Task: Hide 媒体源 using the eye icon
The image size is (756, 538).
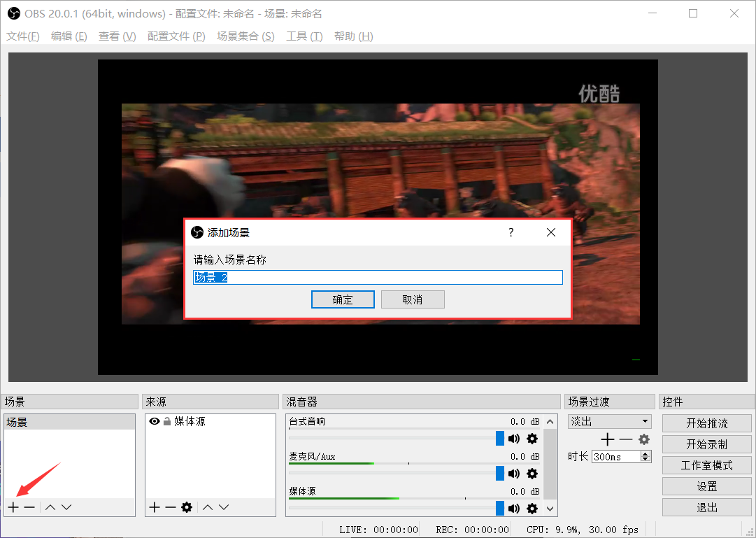Action: point(155,422)
